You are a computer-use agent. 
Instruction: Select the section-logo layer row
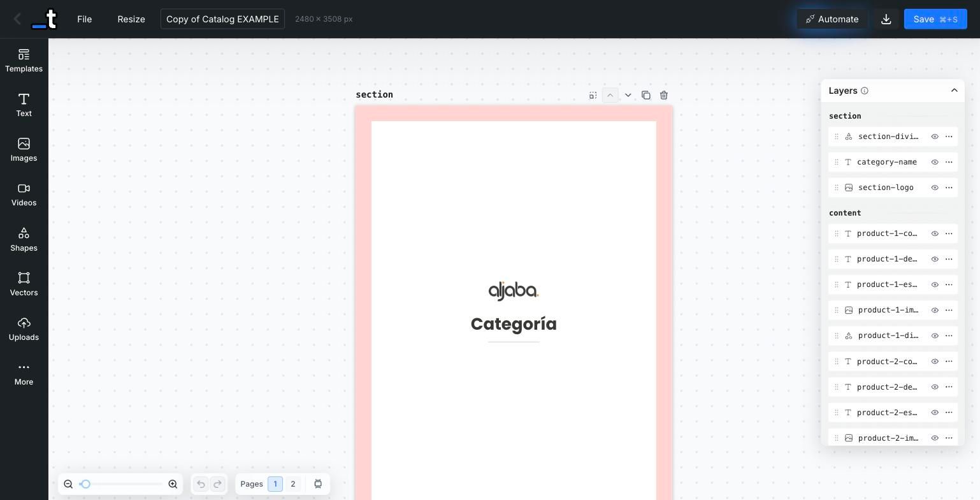(x=893, y=187)
